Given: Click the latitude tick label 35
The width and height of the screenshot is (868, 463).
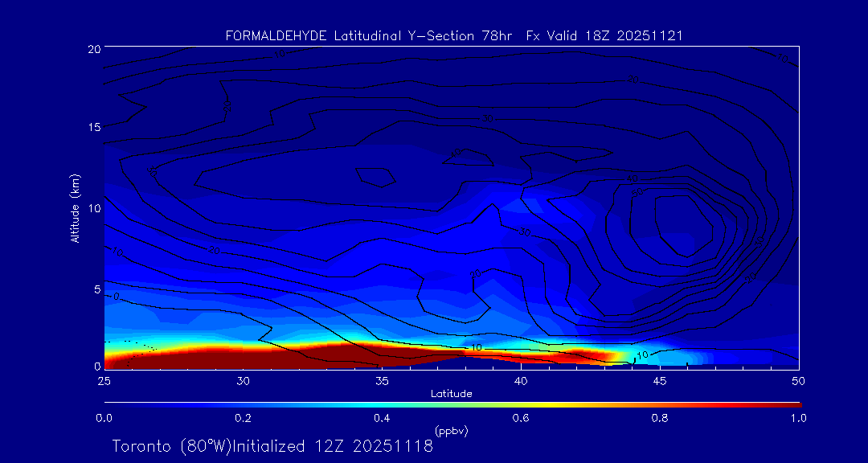Looking at the screenshot, I should tap(382, 379).
